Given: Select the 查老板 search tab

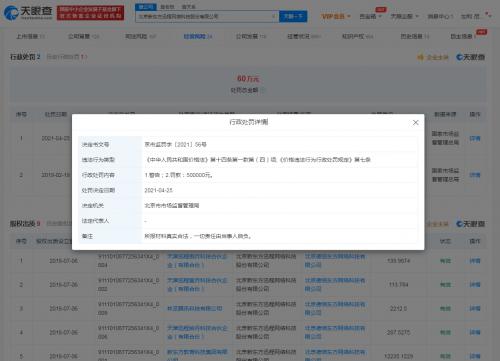Looking at the screenshot, I should [167, 7].
